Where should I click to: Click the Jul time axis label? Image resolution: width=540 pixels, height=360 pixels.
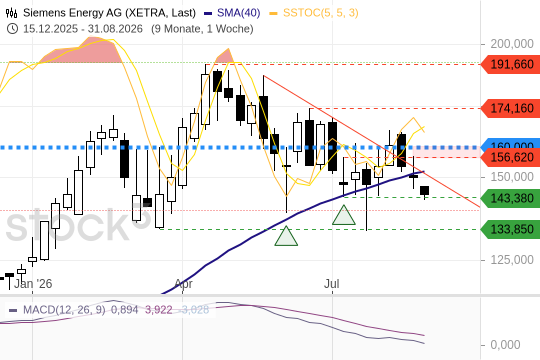(x=332, y=284)
